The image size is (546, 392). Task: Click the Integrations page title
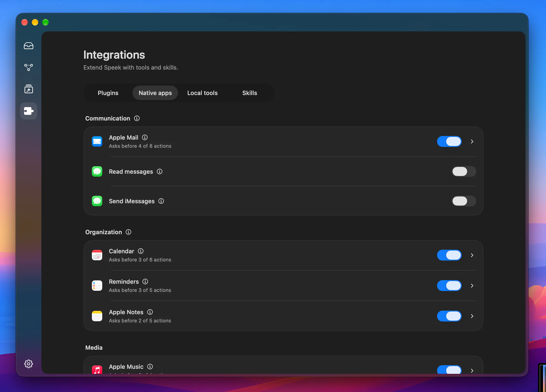click(x=114, y=55)
